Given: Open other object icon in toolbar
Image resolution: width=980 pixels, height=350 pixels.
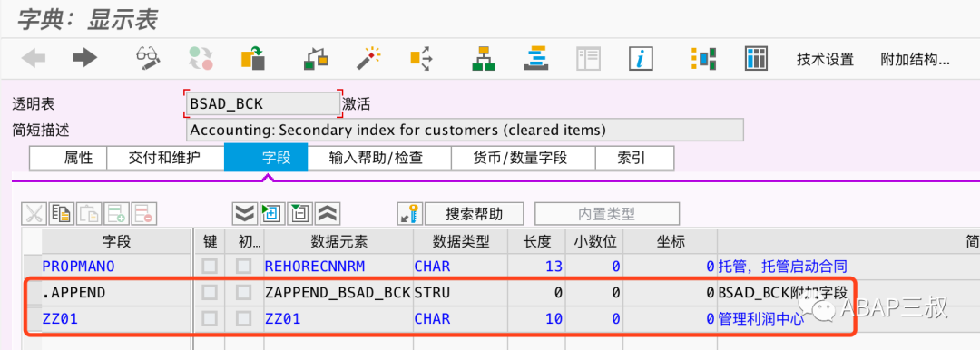Looking at the screenshot, I should point(254,58).
